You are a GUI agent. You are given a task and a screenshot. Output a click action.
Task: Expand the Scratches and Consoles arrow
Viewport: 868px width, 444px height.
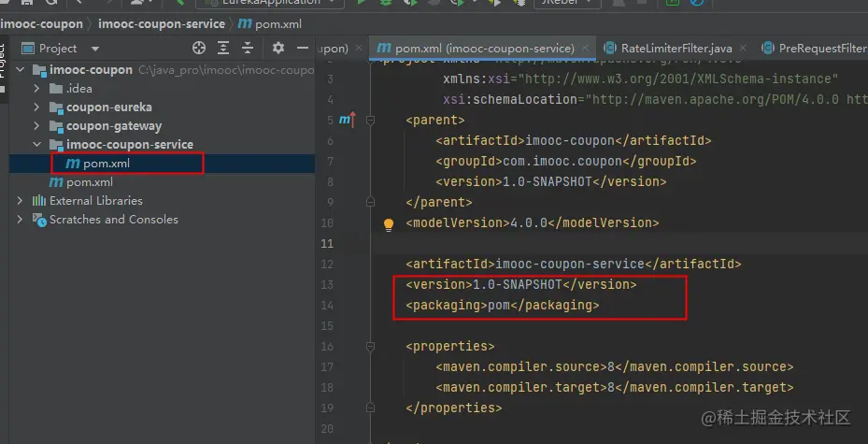pos(20,220)
